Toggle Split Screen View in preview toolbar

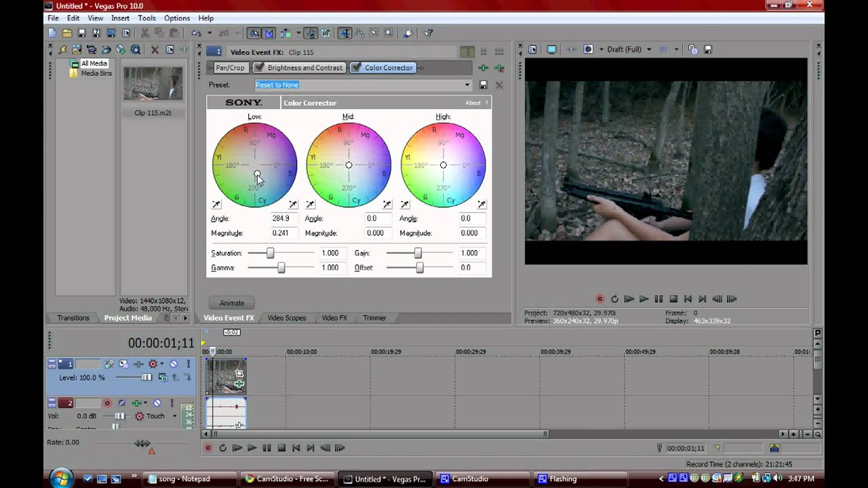588,49
